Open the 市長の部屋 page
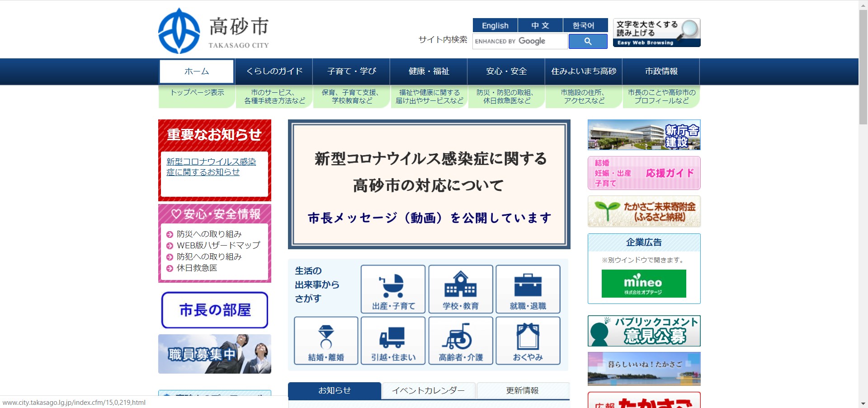Image resolution: width=868 pixels, height=408 pixels. click(x=214, y=310)
